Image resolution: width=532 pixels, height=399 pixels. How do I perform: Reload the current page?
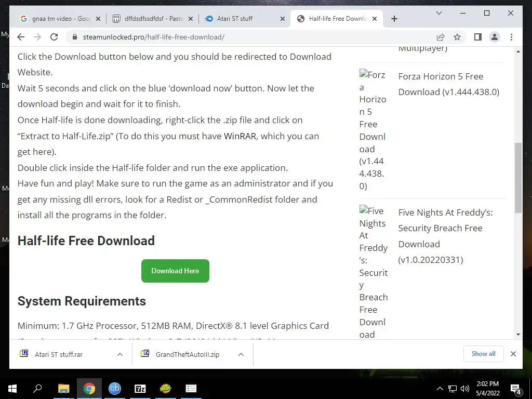(x=54, y=37)
